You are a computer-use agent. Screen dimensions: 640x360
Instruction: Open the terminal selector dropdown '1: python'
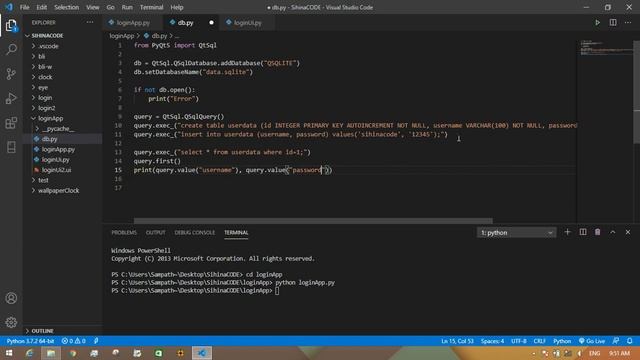pos(516,233)
